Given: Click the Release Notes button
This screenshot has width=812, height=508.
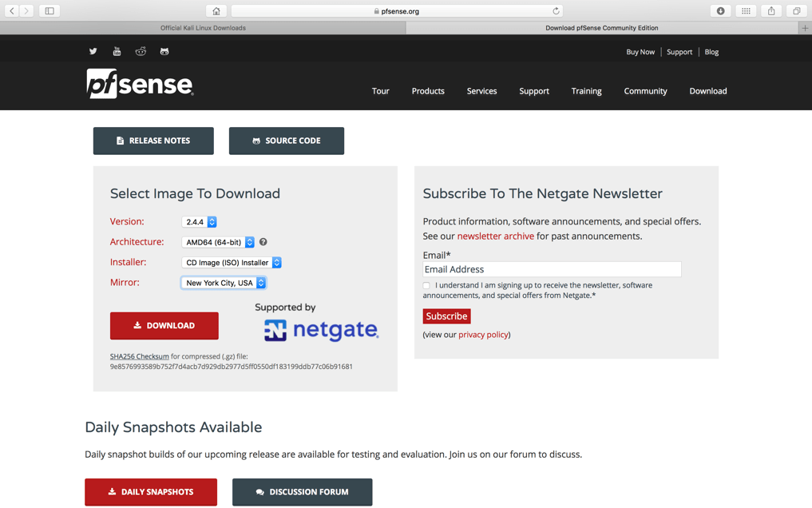Looking at the screenshot, I should pyautogui.click(x=153, y=141).
